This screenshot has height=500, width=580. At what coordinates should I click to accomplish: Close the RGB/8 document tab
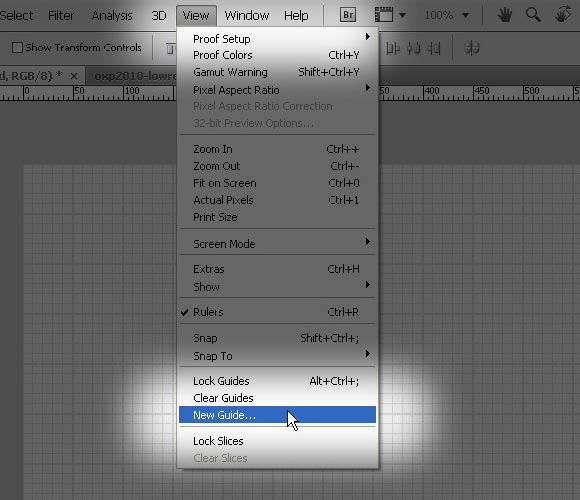[x=74, y=76]
